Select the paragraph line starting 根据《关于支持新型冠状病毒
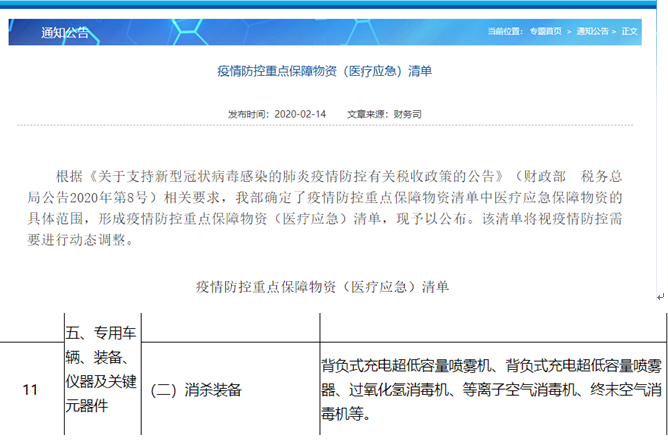This screenshot has width=668, height=446. click(x=339, y=176)
